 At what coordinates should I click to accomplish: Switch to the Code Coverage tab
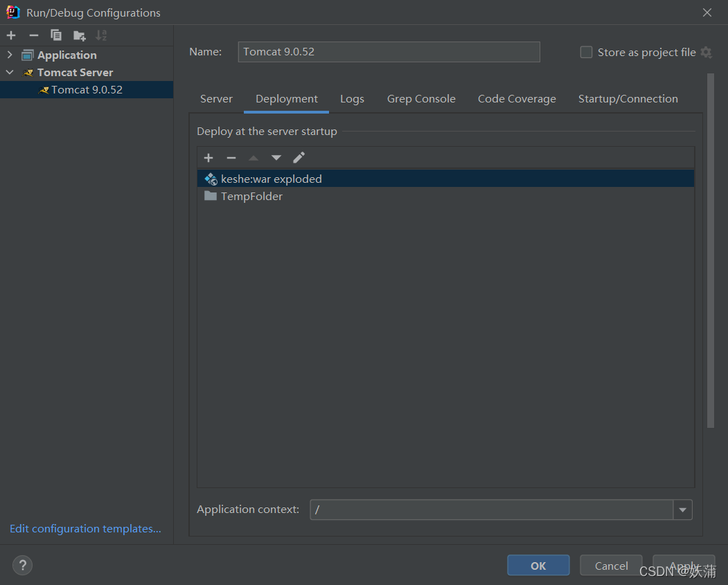click(x=517, y=99)
